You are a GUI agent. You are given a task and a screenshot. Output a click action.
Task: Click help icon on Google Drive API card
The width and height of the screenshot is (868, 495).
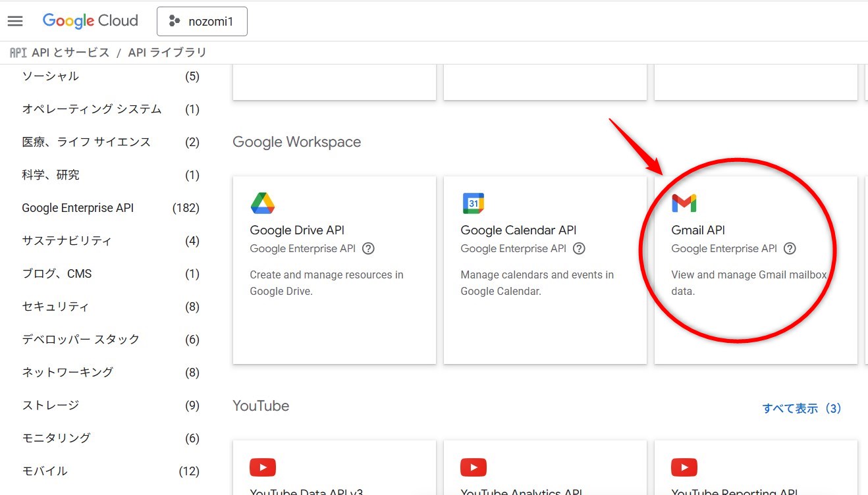pos(369,249)
